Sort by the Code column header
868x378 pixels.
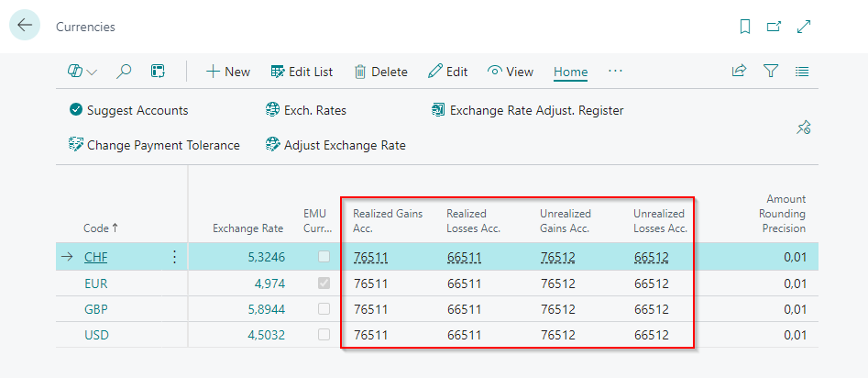[100, 228]
